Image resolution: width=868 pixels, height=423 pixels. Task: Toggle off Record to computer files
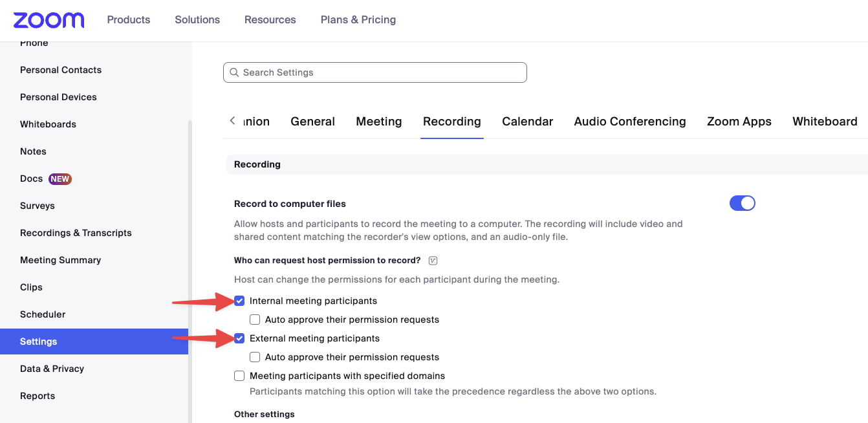click(742, 202)
